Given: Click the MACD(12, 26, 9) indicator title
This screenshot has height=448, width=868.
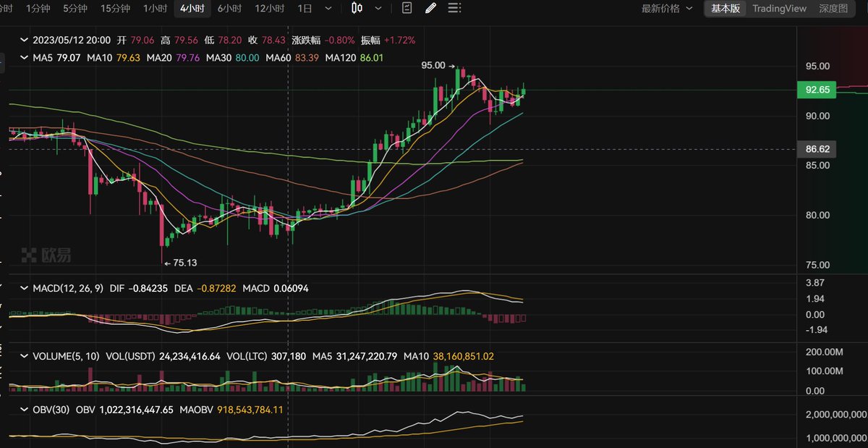Looking at the screenshot, I should 69,288.
